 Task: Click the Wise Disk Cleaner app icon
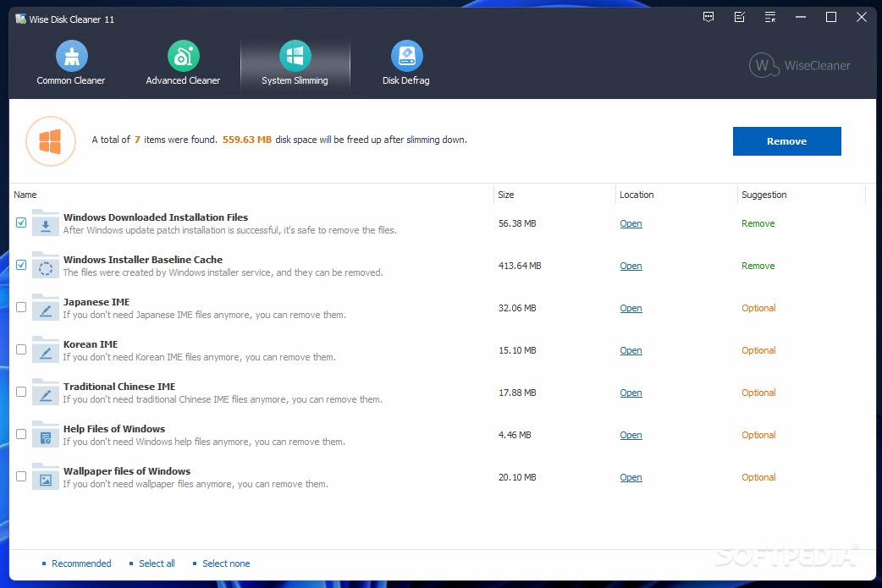pos(21,19)
